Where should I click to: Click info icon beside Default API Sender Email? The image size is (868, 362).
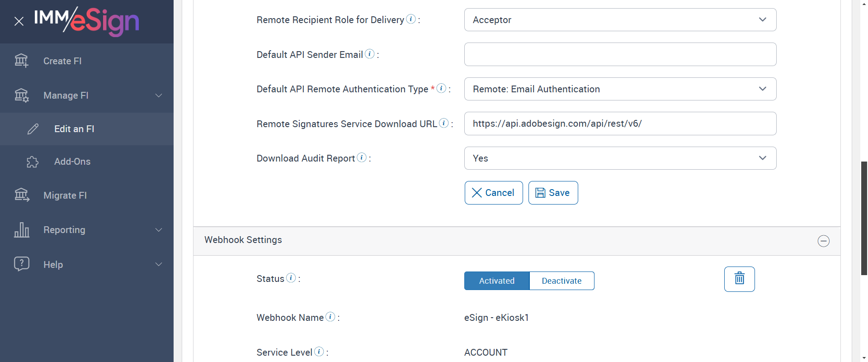tap(370, 54)
